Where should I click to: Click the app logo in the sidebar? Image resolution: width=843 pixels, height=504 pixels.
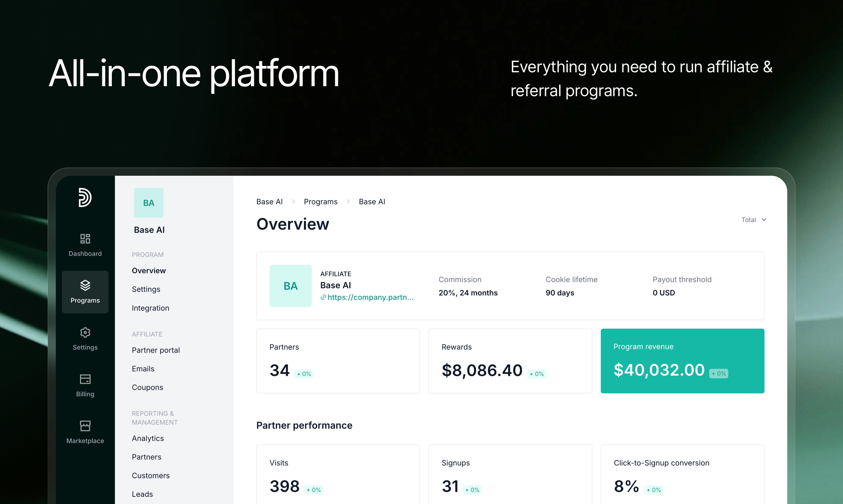(x=85, y=197)
